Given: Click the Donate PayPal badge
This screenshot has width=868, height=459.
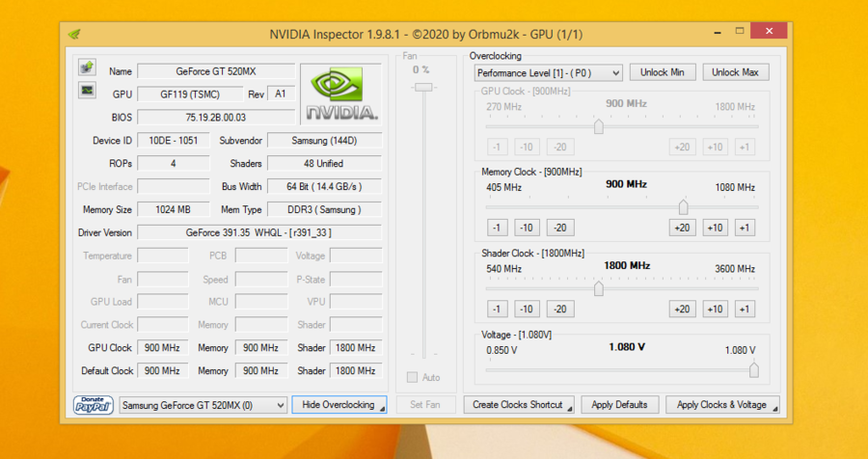Looking at the screenshot, I should tap(94, 405).
